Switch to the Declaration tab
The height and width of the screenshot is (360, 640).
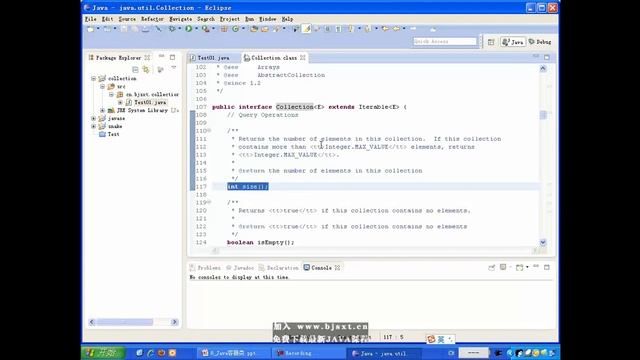278,268
